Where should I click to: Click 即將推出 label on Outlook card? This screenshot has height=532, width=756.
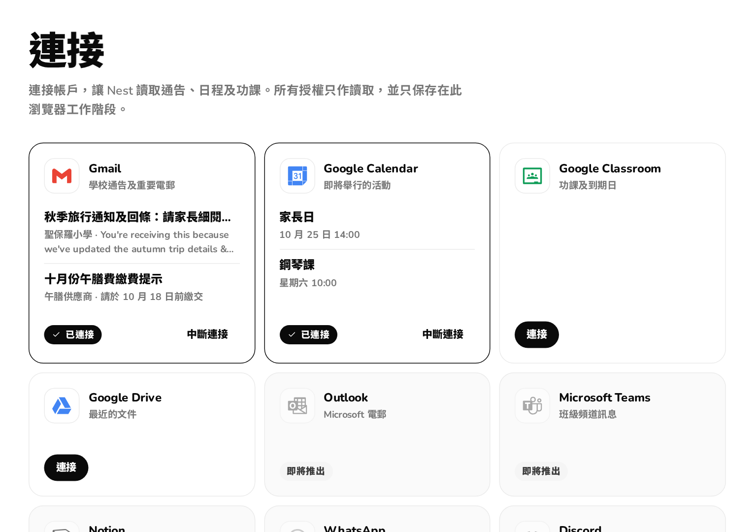[306, 471]
